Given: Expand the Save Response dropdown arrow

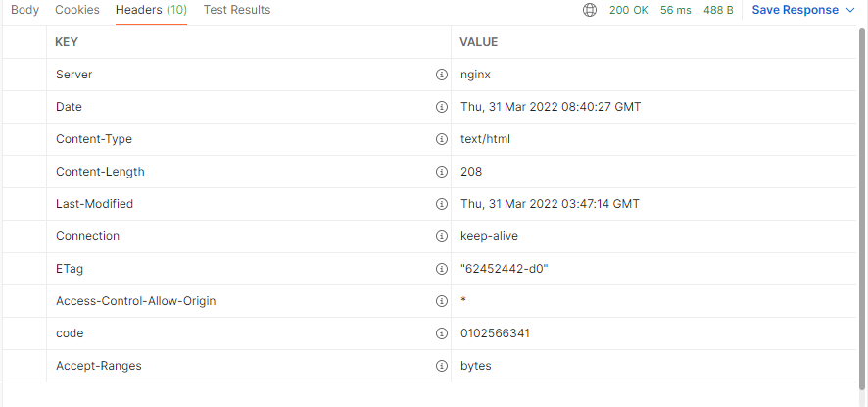Looking at the screenshot, I should 848,10.
